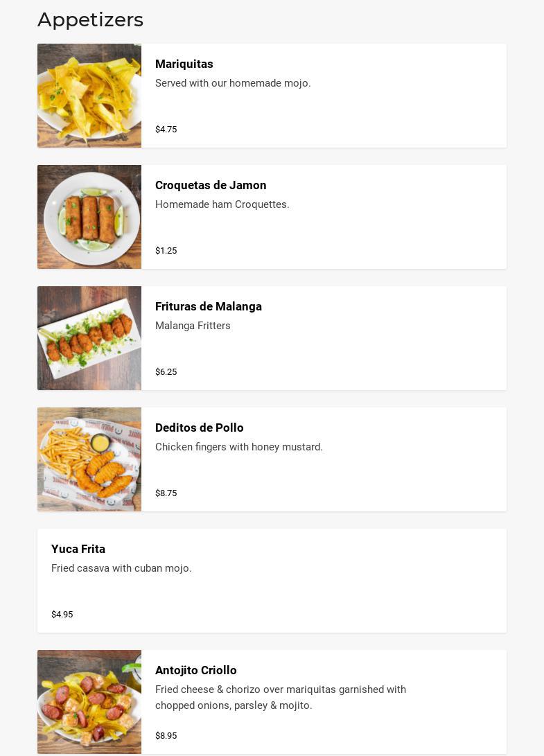Select the Frituras de Malanga name
The height and width of the screenshot is (756, 544).
[209, 306]
